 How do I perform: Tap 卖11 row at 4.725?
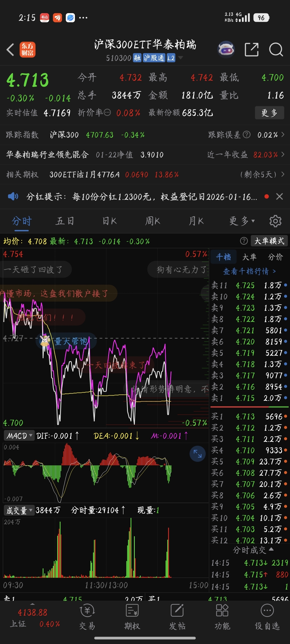(x=249, y=285)
